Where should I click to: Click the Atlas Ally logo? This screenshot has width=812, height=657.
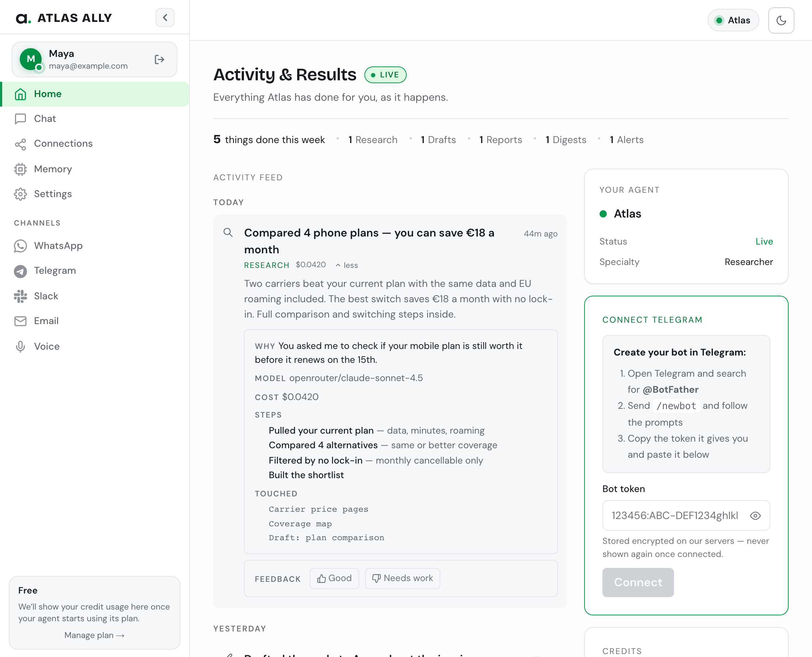[x=64, y=18]
